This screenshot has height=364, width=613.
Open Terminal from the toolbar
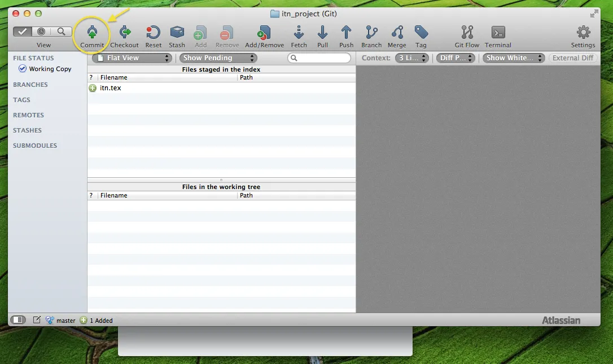tap(498, 33)
